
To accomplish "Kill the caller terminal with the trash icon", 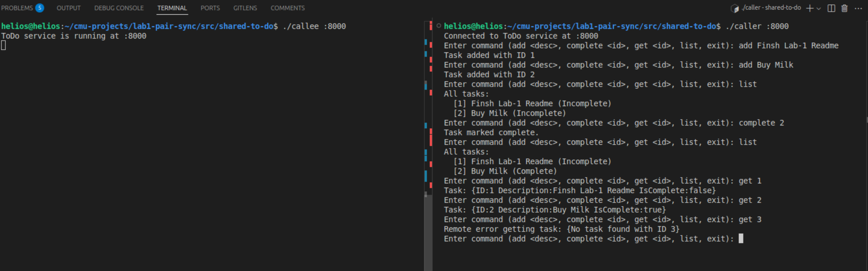I will pos(844,8).
